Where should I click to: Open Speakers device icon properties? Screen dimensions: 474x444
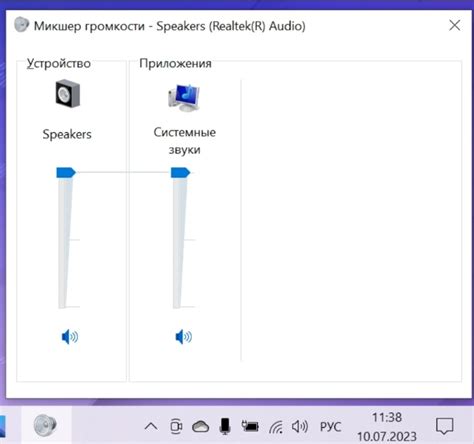pos(68,94)
